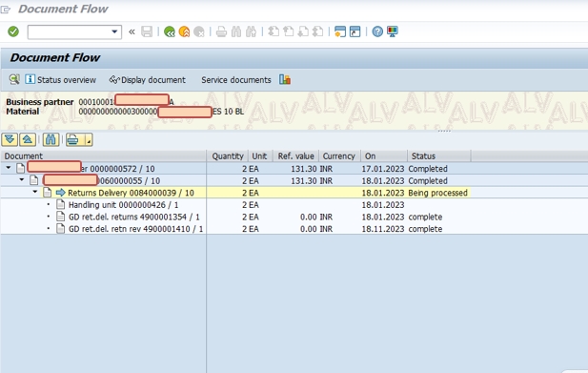
Task: Click document icon of Handling unit row
Action: point(60,204)
